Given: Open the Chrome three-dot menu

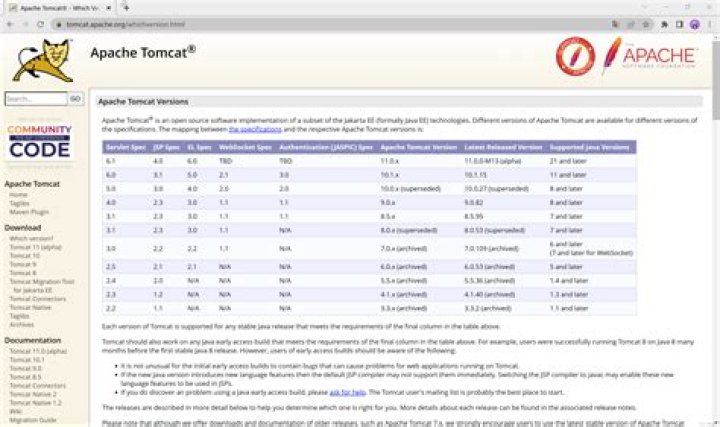Looking at the screenshot, I should pos(710,24).
